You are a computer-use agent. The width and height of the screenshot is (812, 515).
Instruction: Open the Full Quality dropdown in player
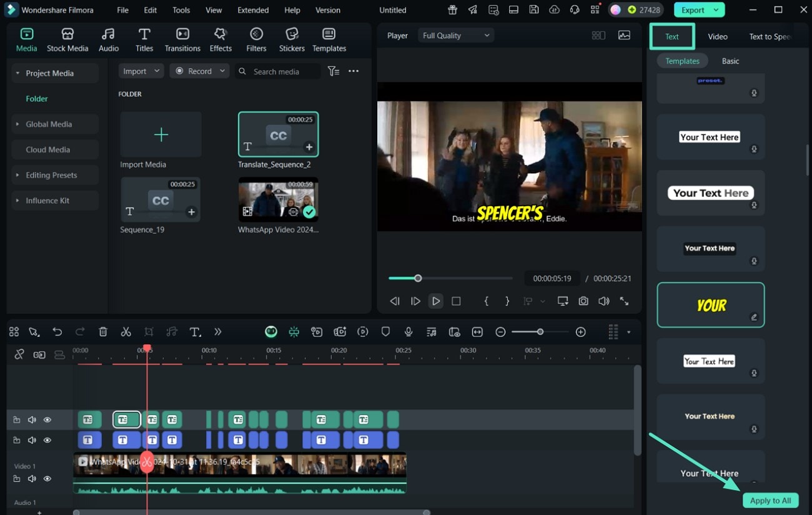456,36
